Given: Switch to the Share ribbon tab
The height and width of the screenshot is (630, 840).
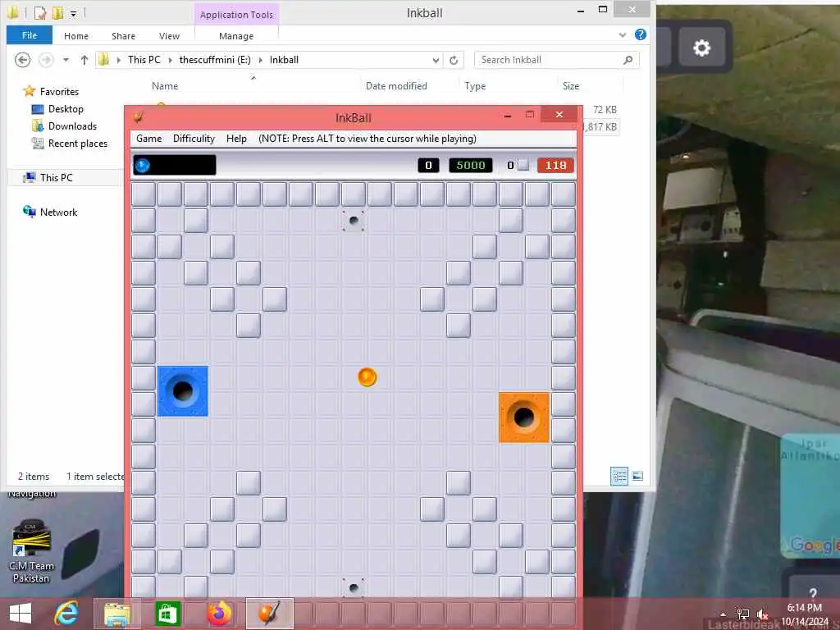Looking at the screenshot, I should pyautogui.click(x=123, y=36).
